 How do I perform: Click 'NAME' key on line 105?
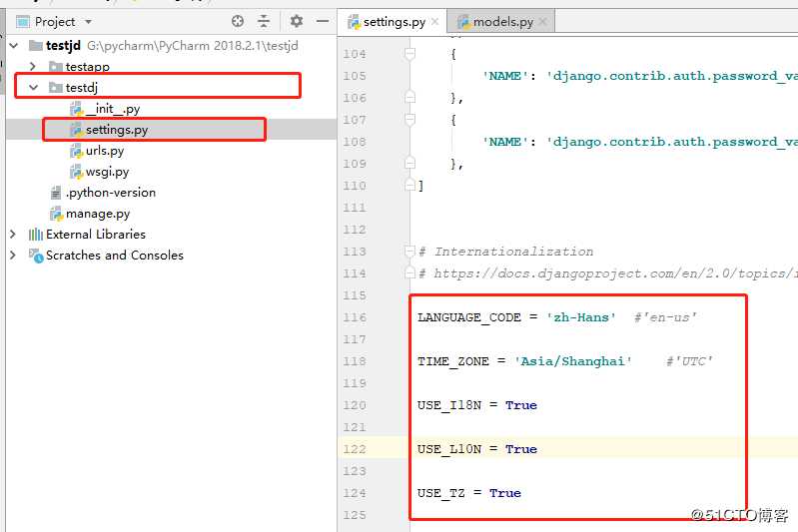pos(504,76)
